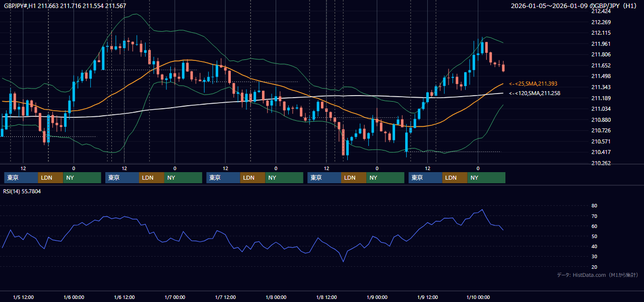
Task: Click price axis value 212.424
Action: (x=601, y=11)
